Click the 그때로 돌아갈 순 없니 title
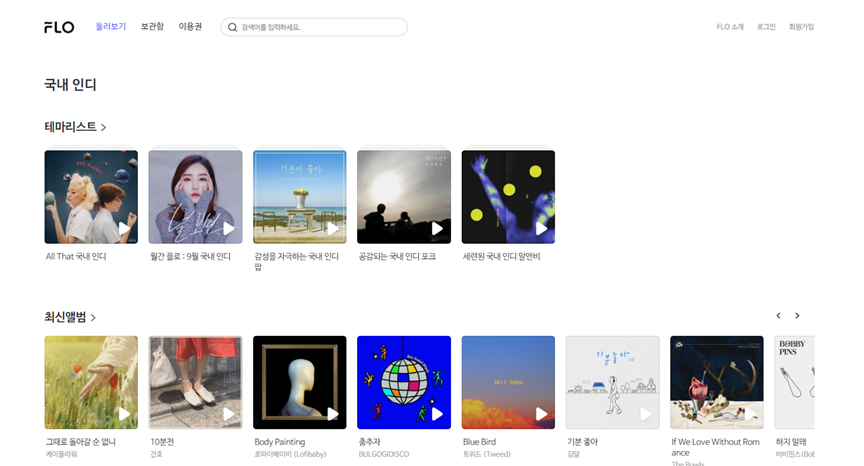Image resolution: width=864 pixels, height=466 pixels. tap(80, 442)
